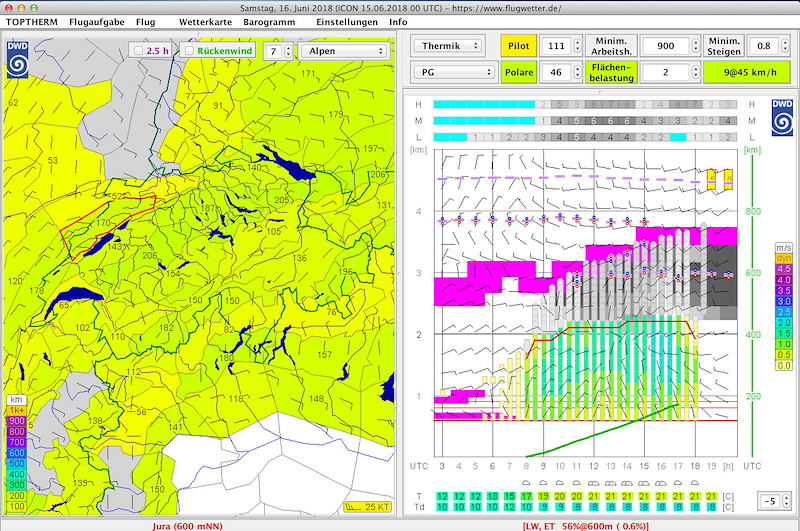Click the cloud icon below hour 15
Viewport: 800px width, 531px height.
pos(644,483)
